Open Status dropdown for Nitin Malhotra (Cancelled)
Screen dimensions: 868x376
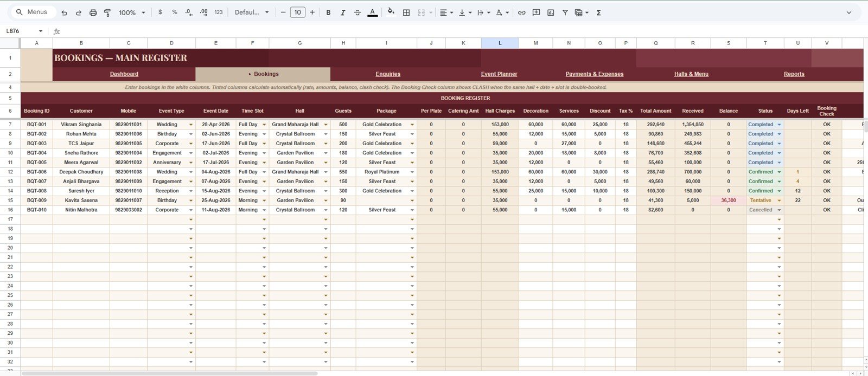pyautogui.click(x=779, y=210)
